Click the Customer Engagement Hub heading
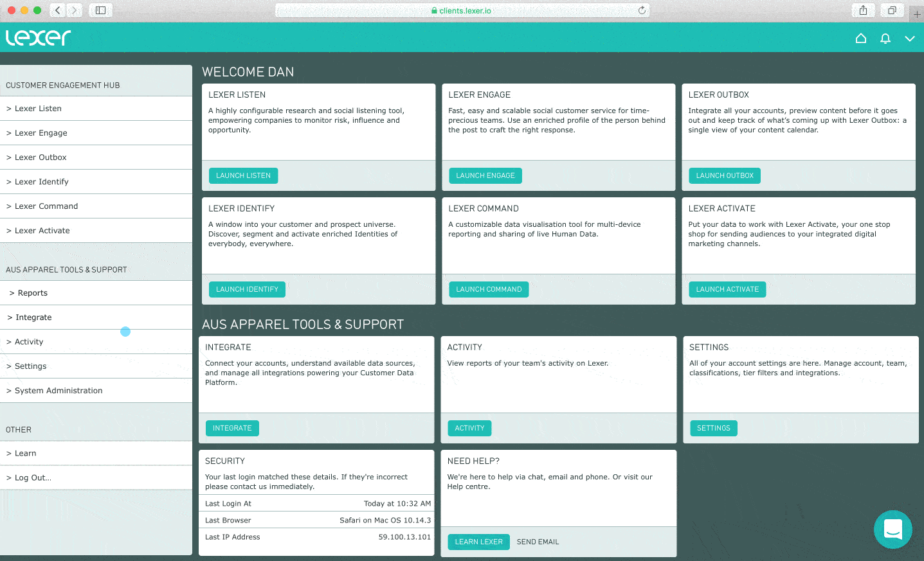Viewport: 924px width, 561px height. (x=63, y=85)
